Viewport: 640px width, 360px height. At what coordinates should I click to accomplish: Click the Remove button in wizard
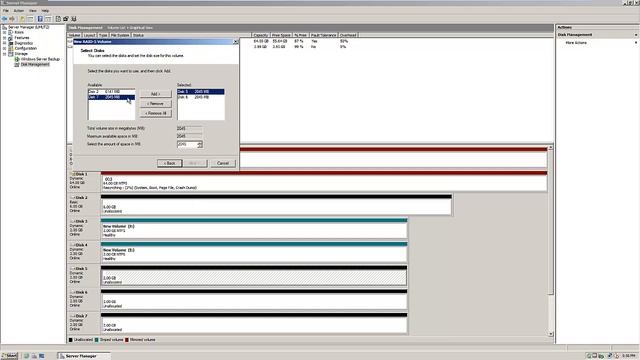(x=156, y=104)
